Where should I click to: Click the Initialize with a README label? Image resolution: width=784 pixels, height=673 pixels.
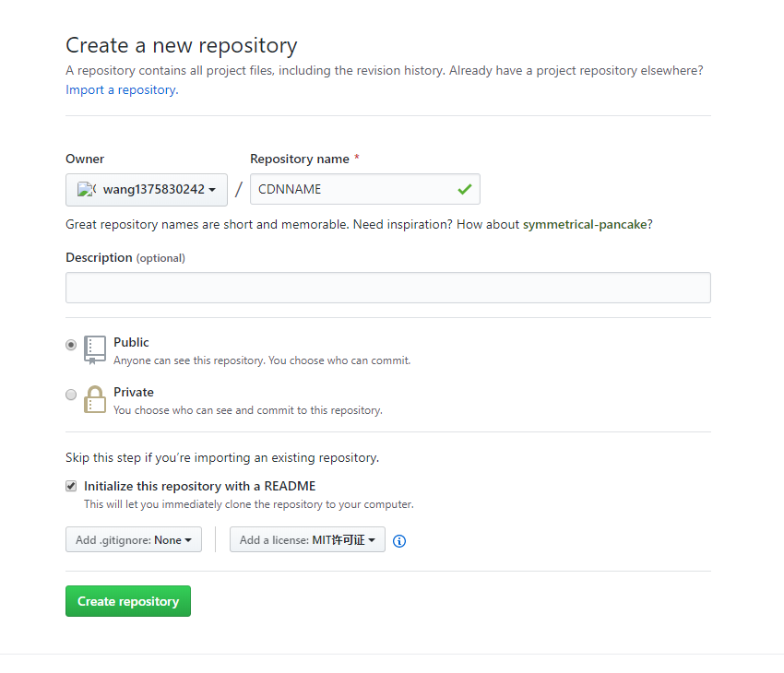pyautogui.click(x=199, y=486)
